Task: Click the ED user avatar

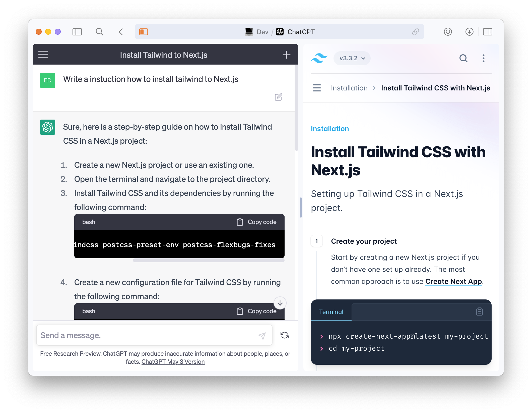Action: tap(48, 80)
